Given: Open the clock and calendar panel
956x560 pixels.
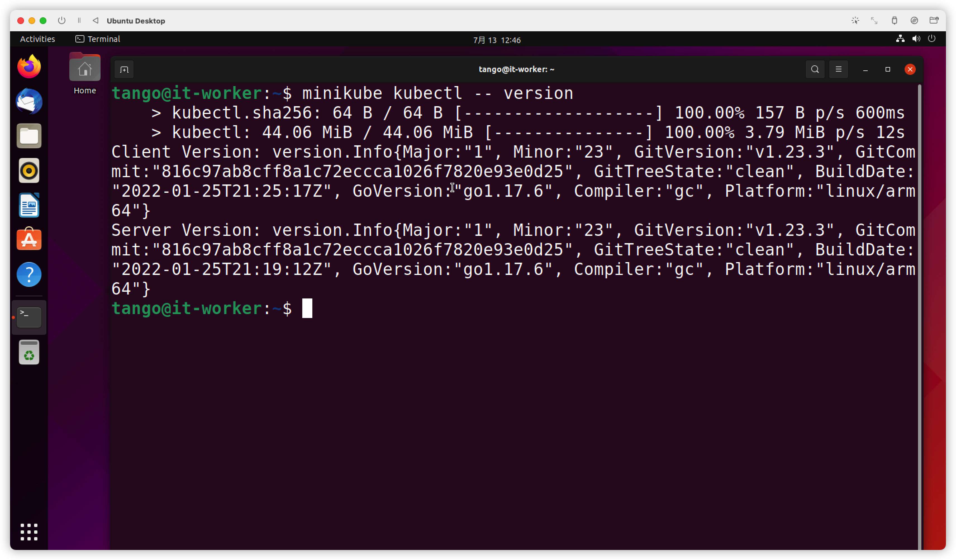Looking at the screenshot, I should click(497, 40).
